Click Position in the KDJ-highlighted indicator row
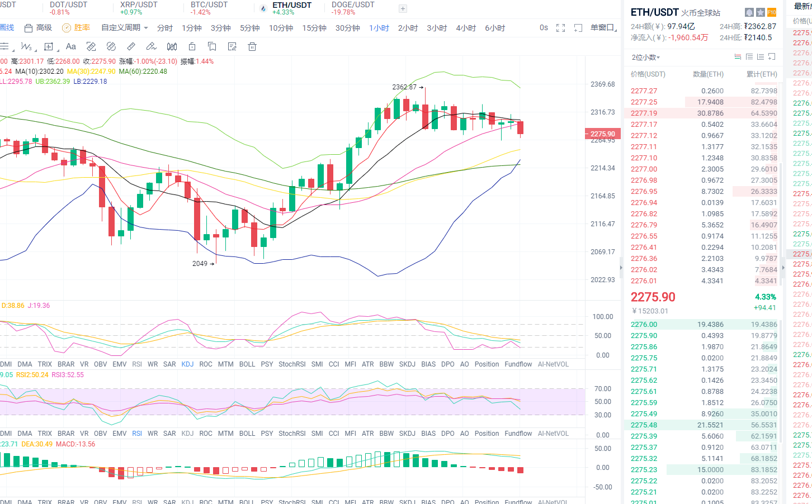This screenshot has width=812, height=504. pos(487,364)
